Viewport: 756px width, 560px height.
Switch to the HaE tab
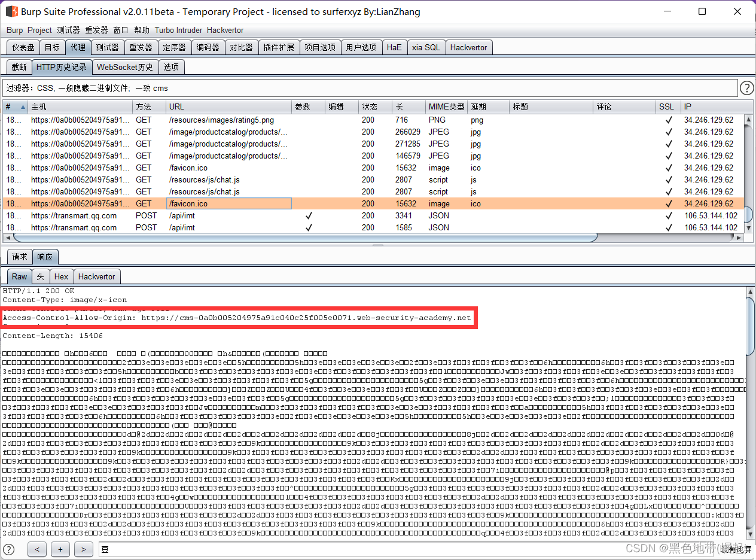pos(394,47)
